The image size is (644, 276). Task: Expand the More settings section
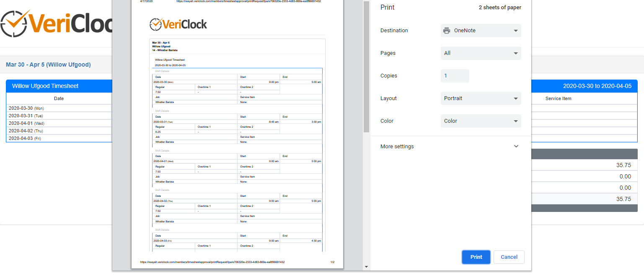click(x=449, y=147)
